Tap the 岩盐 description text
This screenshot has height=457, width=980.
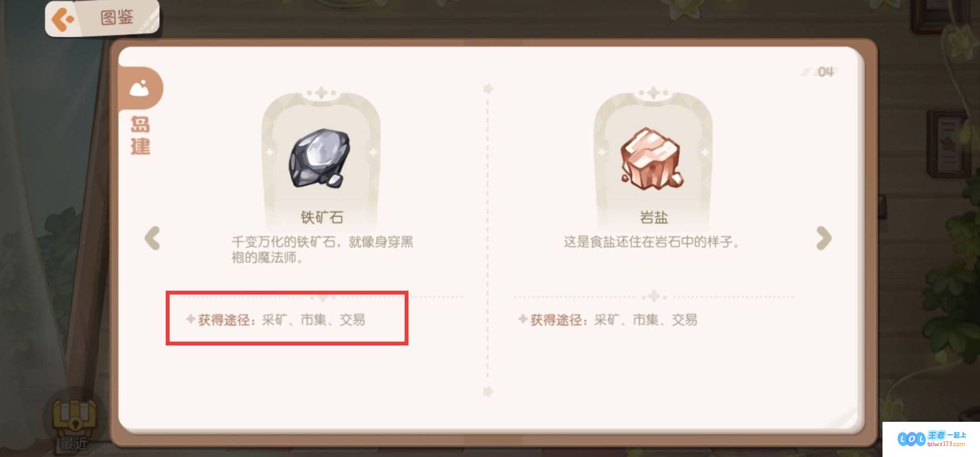[x=652, y=242]
